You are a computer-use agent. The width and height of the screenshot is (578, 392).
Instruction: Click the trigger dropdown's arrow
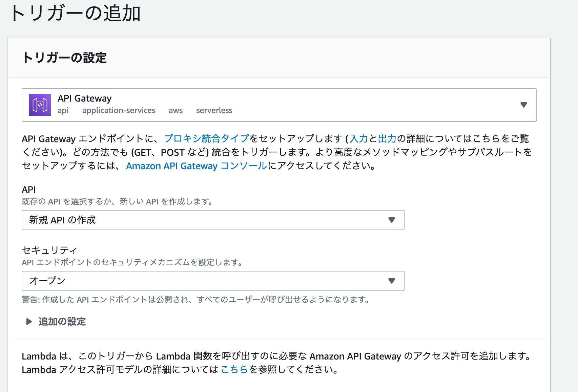[523, 105]
